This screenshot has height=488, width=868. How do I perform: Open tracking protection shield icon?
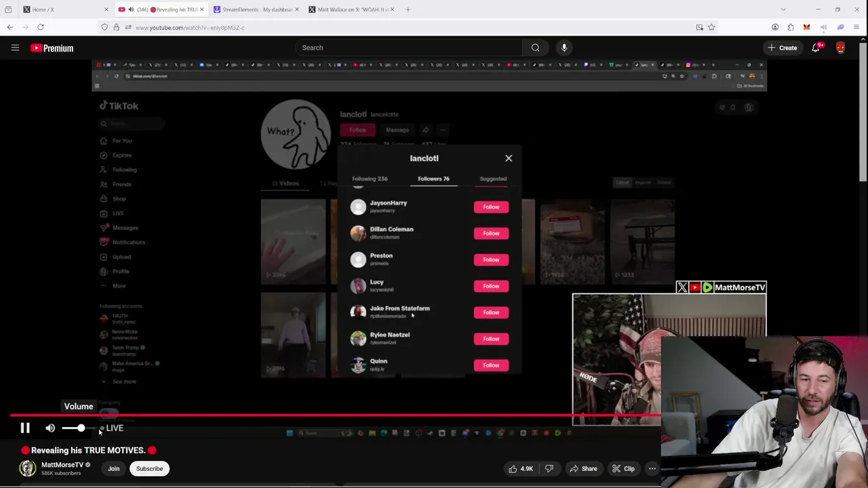point(104,27)
